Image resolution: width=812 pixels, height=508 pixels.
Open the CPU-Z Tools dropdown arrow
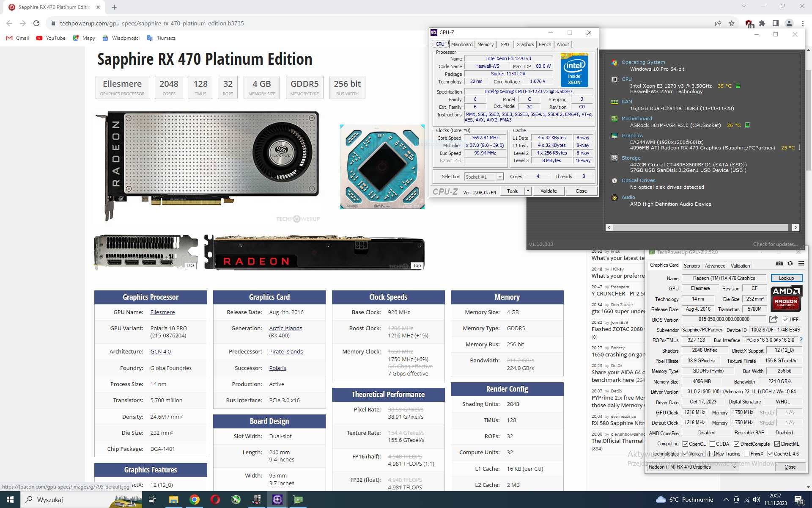coord(528,191)
